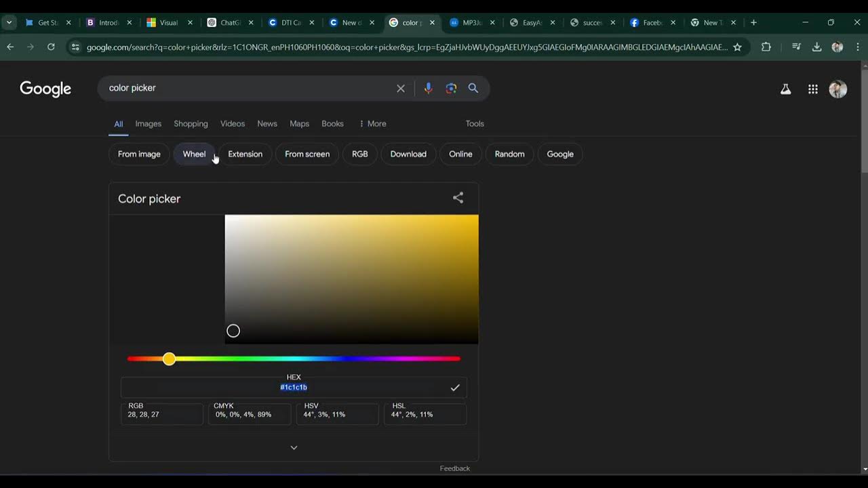Open the Google apps grid
The image size is (868, 488).
(x=812, y=89)
